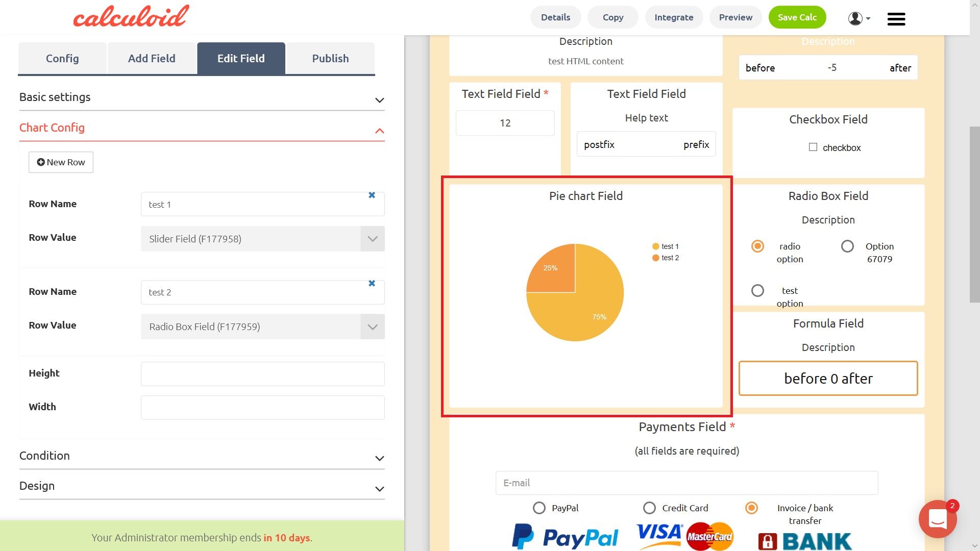Choose the Credit Card payment radio
980x551 pixels.
tap(649, 508)
